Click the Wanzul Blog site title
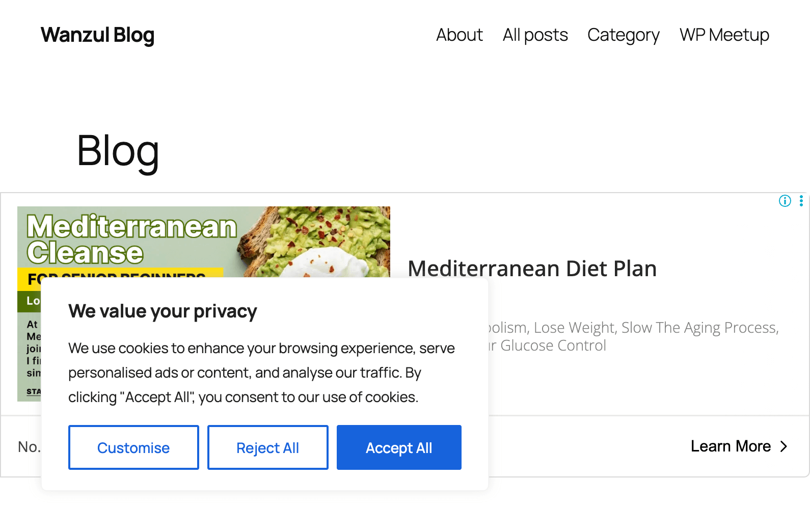810x532 pixels. 97,35
